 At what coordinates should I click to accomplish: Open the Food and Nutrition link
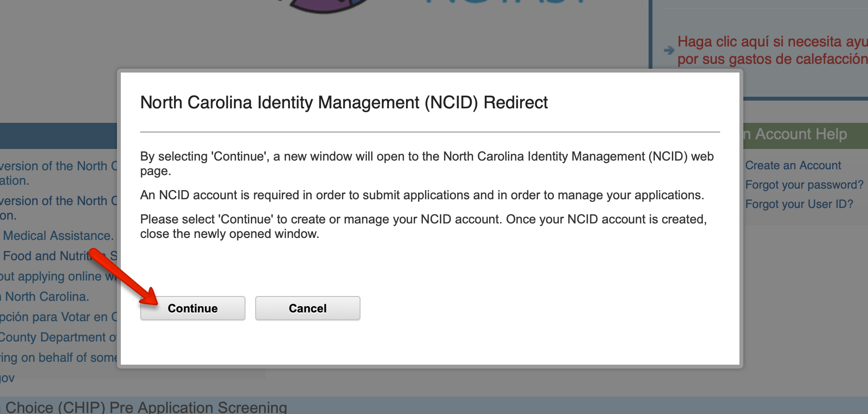[x=48, y=256]
